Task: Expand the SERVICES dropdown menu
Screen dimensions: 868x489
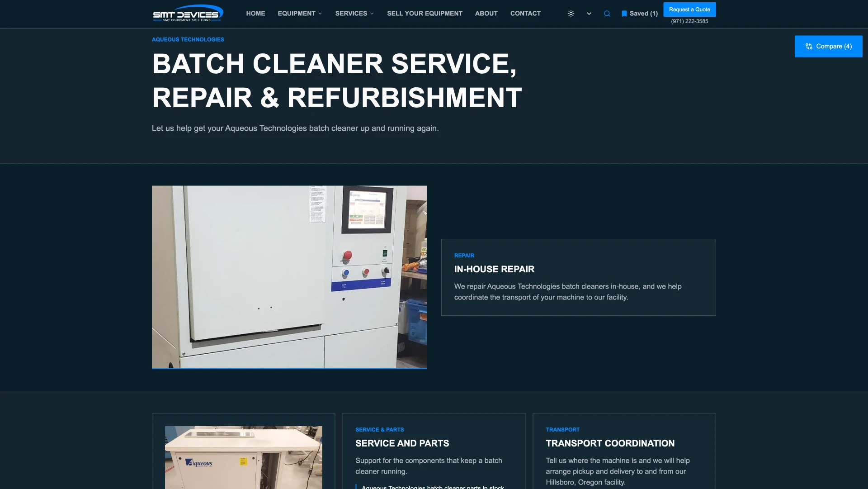Action: [354, 14]
